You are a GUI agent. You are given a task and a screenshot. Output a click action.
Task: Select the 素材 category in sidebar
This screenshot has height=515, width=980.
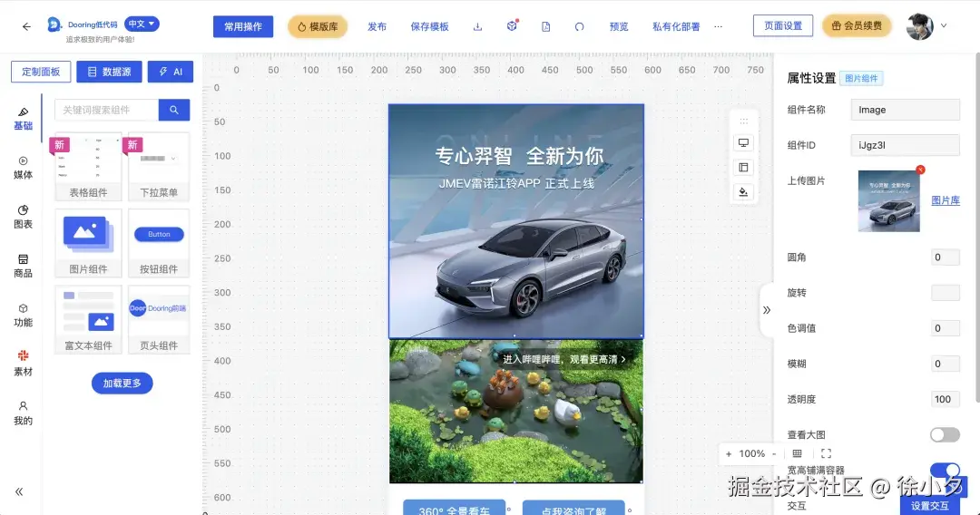click(x=23, y=364)
